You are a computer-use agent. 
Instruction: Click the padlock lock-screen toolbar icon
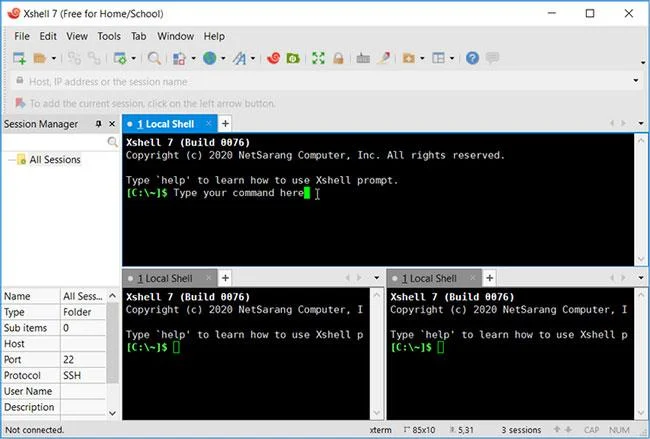tap(338, 58)
